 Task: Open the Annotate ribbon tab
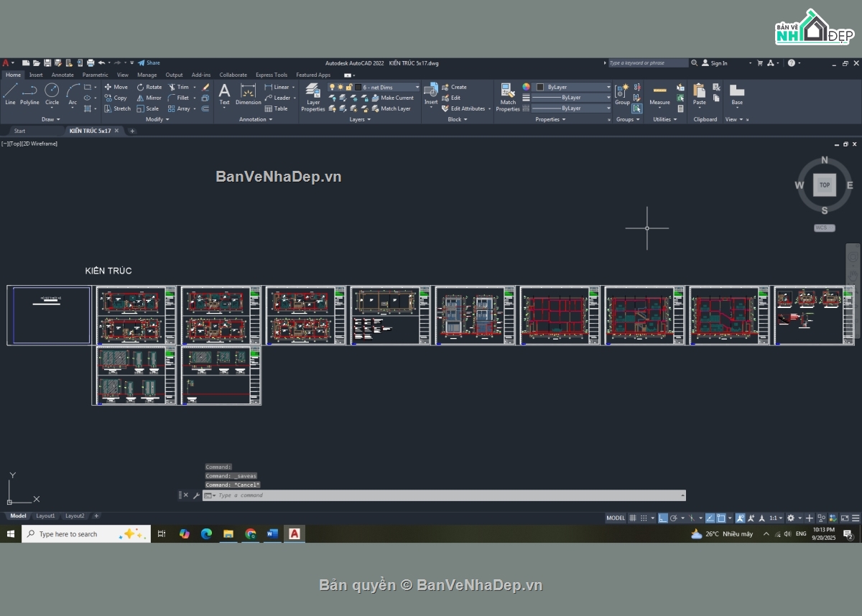point(62,75)
